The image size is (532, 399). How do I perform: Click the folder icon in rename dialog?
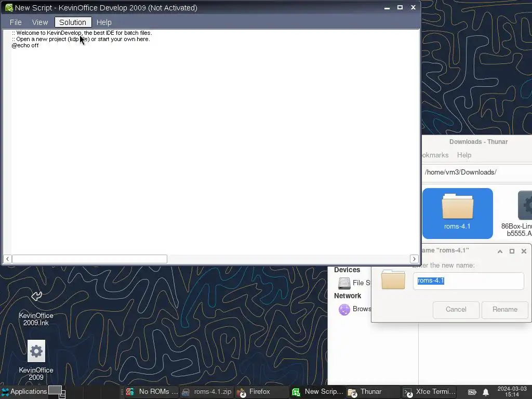pyautogui.click(x=393, y=280)
